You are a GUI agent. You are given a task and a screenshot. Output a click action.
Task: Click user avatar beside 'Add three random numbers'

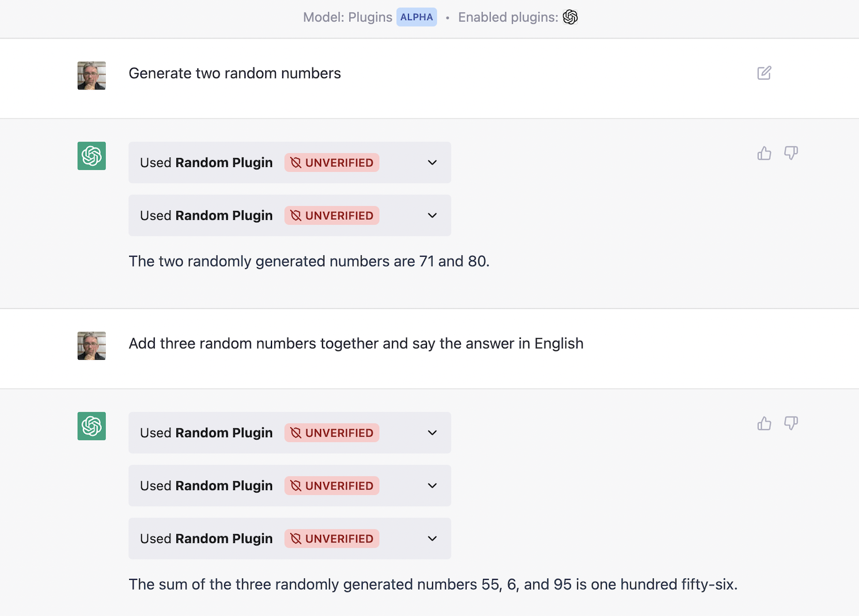(91, 346)
